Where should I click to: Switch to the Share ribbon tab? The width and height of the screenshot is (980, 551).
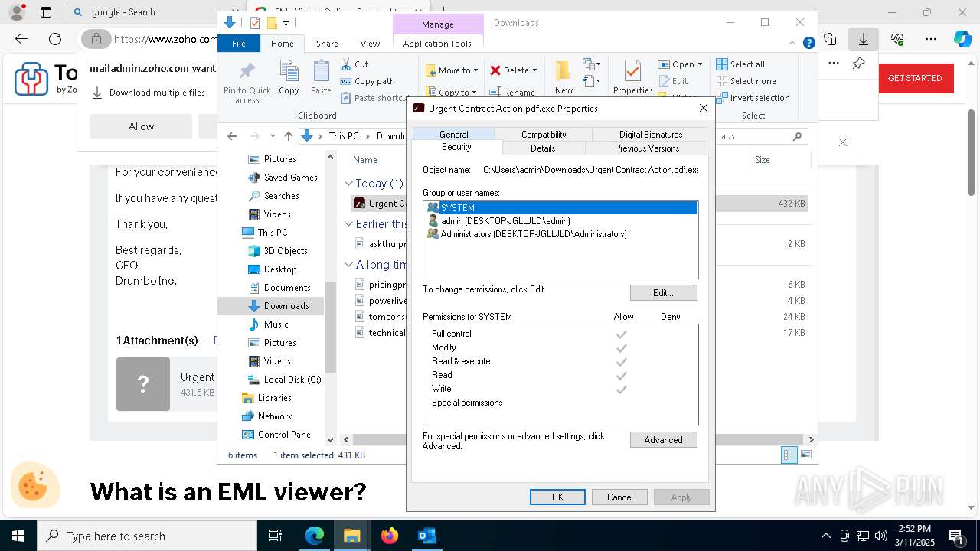click(x=327, y=44)
